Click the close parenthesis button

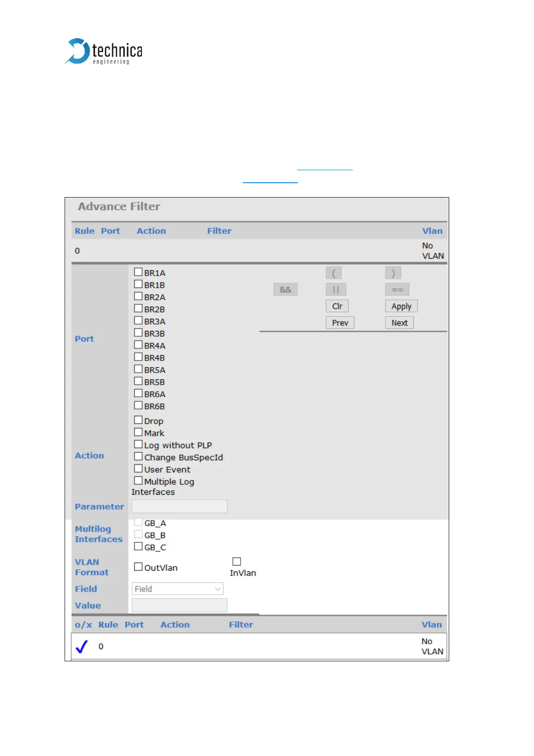[393, 273]
